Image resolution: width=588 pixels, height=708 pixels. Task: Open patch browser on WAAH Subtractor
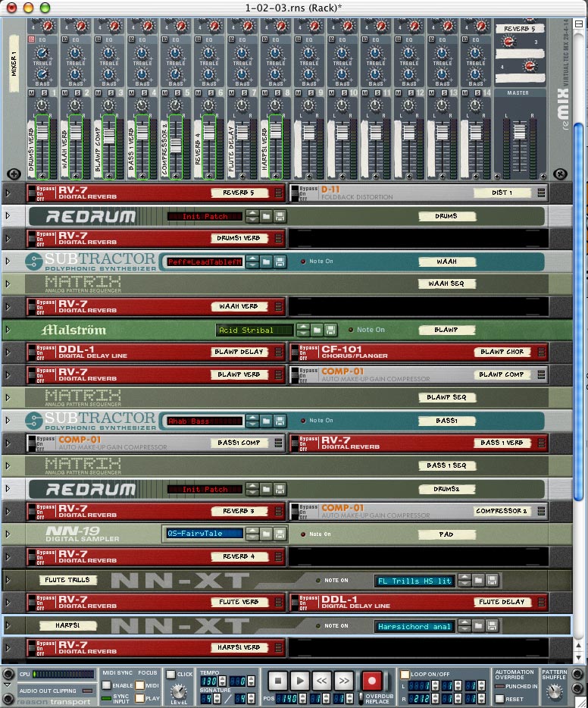point(266,262)
